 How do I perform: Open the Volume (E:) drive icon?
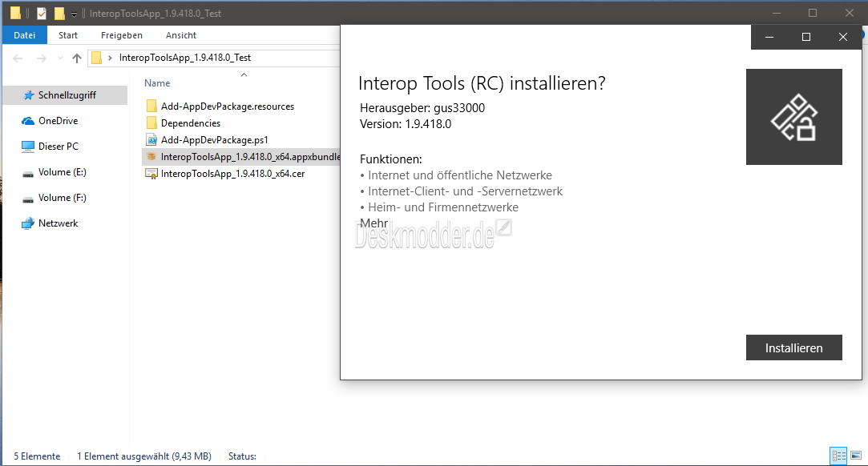tap(28, 174)
